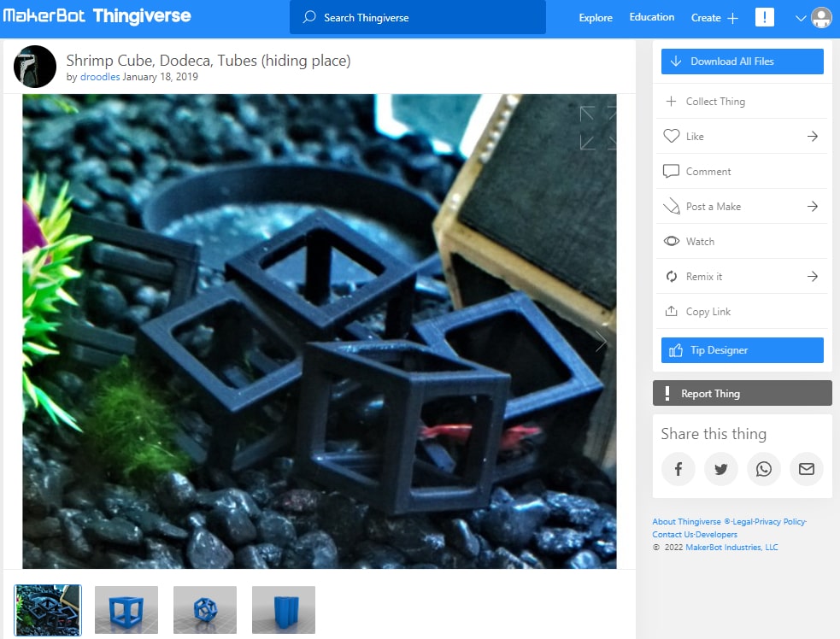This screenshot has height=639, width=840.
Task: Open the Collect Thing option
Action: point(714,101)
